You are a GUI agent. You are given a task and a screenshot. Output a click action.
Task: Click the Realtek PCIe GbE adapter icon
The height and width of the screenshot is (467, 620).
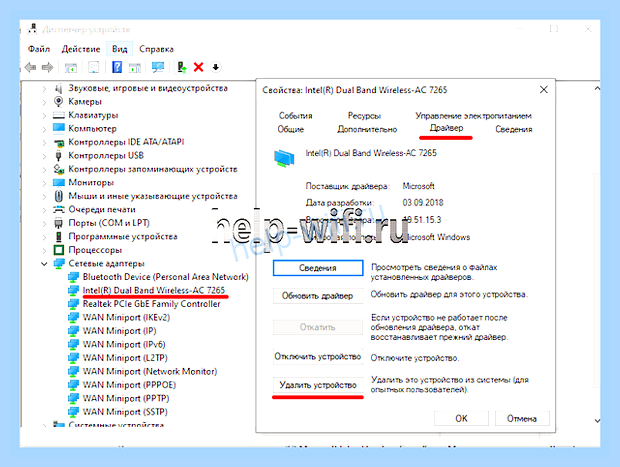click(73, 304)
